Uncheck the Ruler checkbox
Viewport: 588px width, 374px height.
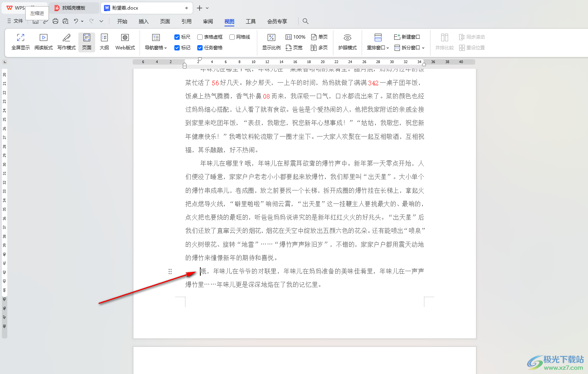[x=177, y=37]
